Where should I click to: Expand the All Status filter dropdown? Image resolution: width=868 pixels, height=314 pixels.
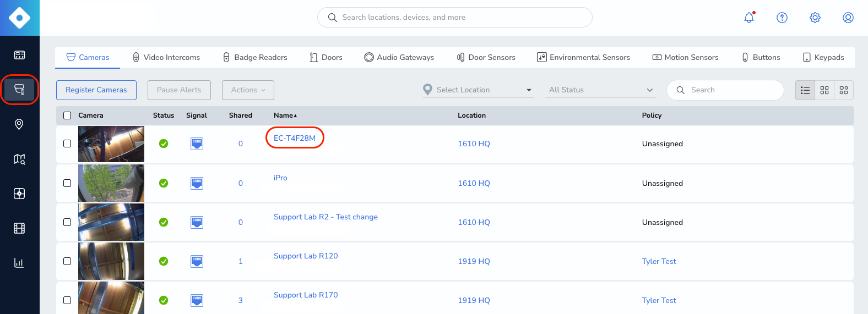point(600,90)
